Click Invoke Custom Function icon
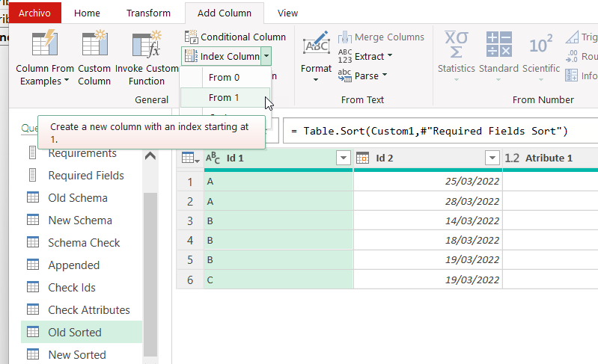 tap(147, 45)
